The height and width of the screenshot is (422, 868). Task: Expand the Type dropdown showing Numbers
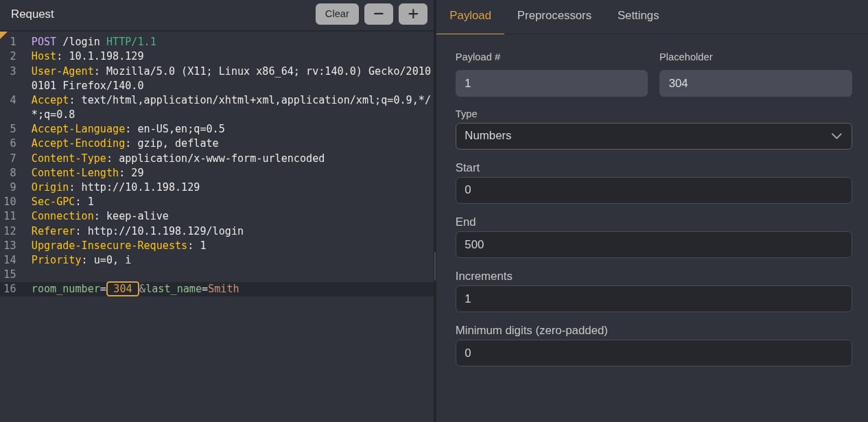click(x=653, y=136)
